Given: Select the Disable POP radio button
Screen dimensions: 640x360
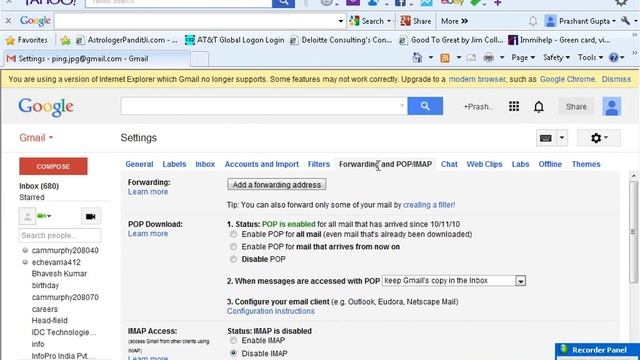Looking at the screenshot, I should click(233, 259).
